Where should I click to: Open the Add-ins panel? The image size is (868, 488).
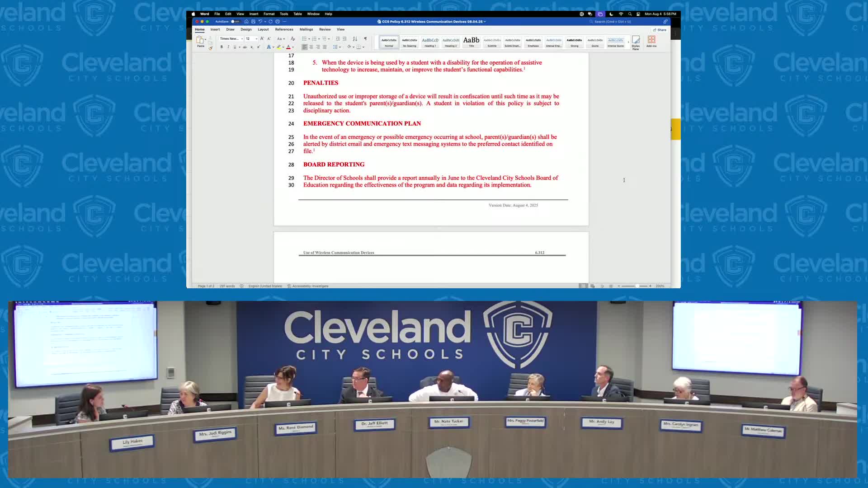click(x=651, y=42)
